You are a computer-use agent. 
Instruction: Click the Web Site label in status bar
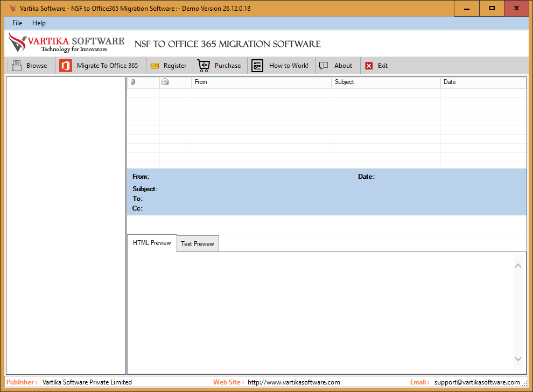coord(228,382)
